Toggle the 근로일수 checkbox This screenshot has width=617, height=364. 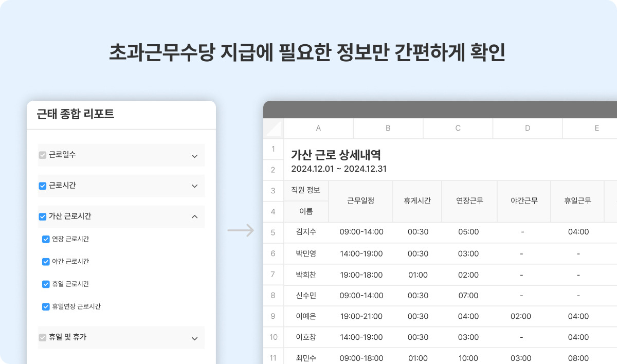pos(43,155)
